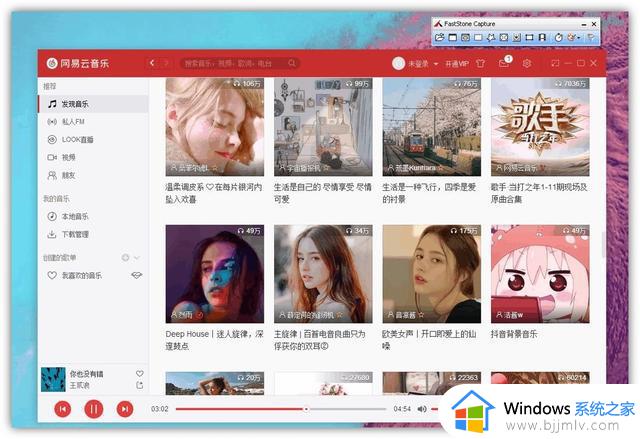Click the now-playing artist name
This screenshot has height=439, width=640.
[80, 385]
